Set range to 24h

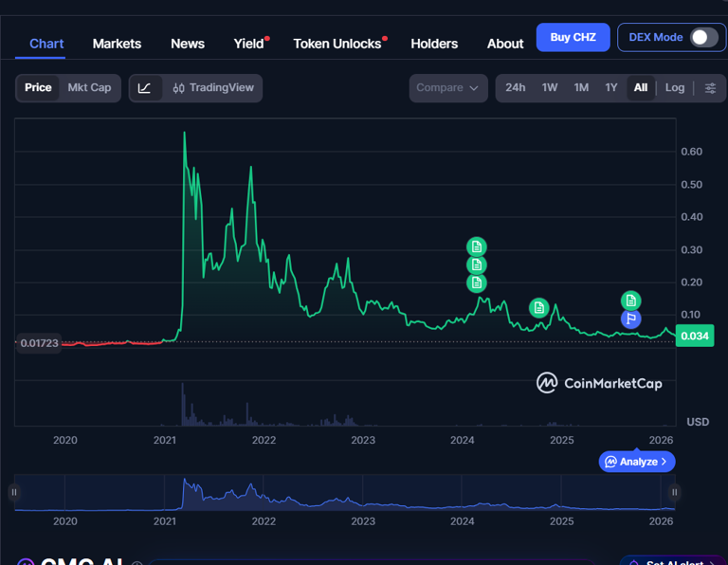point(515,88)
